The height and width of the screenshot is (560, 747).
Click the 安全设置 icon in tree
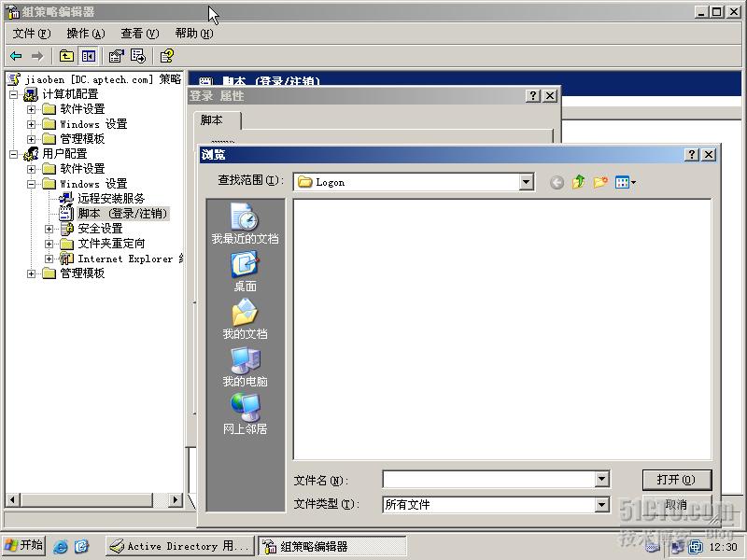pos(66,229)
